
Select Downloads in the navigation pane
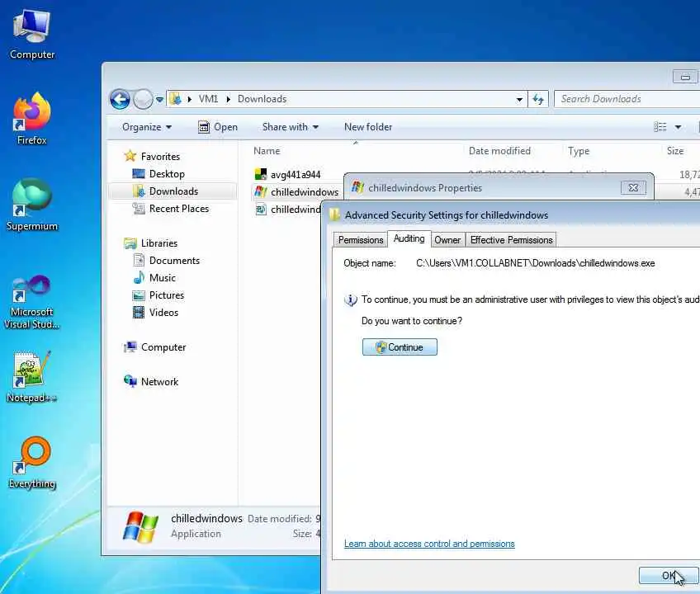[173, 191]
